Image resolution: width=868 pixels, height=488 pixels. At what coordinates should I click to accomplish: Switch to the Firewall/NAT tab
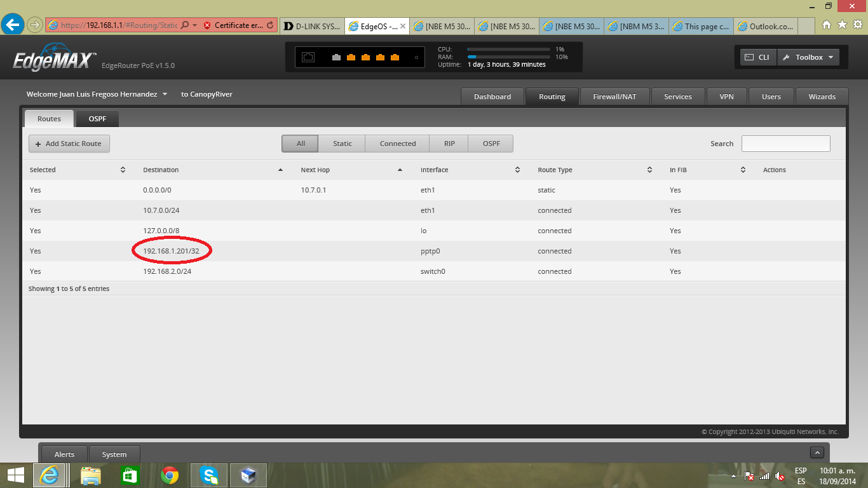(x=614, y=97)
